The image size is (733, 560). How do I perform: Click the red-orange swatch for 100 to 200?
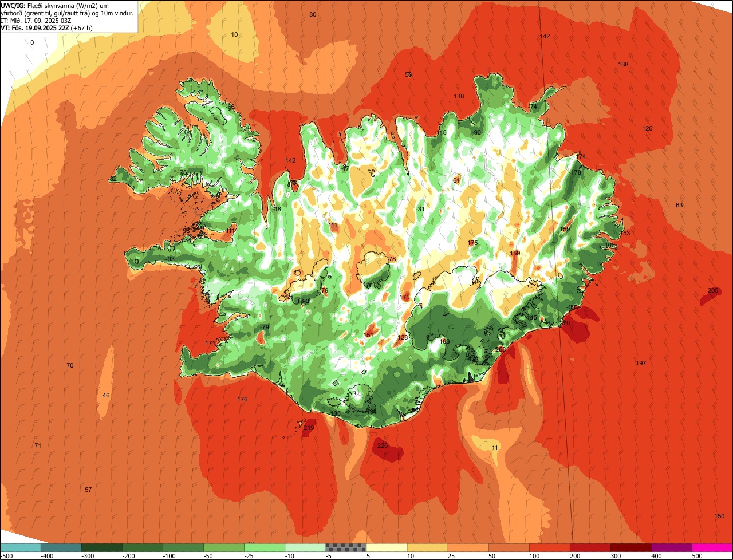pyautogui.click(x=549, y=547)
